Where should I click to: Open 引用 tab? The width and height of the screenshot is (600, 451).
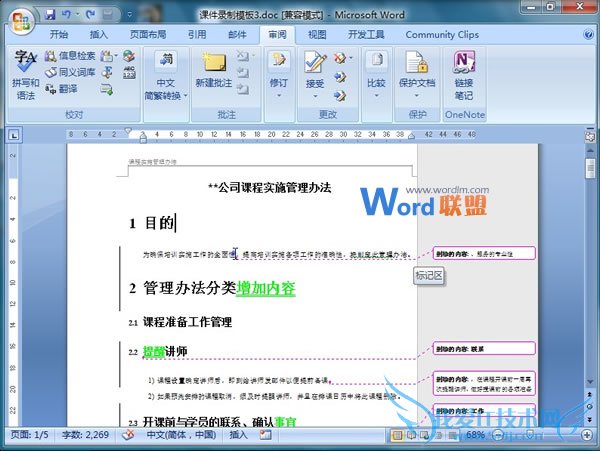[x=197, y=35]
